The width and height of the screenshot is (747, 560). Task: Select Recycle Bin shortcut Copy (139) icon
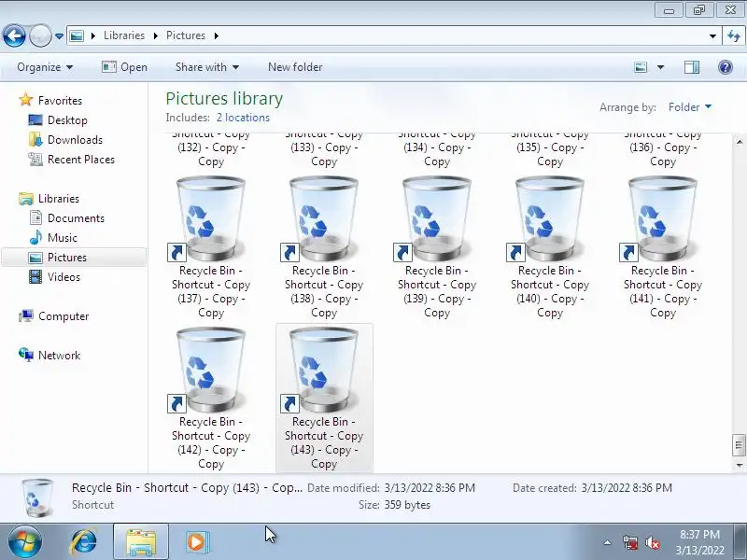click(437, 219)
